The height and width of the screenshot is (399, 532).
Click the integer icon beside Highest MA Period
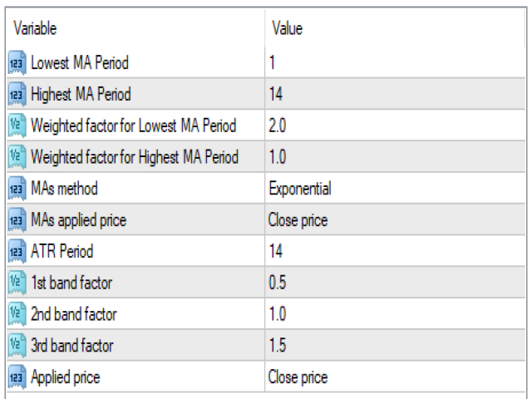tap(17, 94)
